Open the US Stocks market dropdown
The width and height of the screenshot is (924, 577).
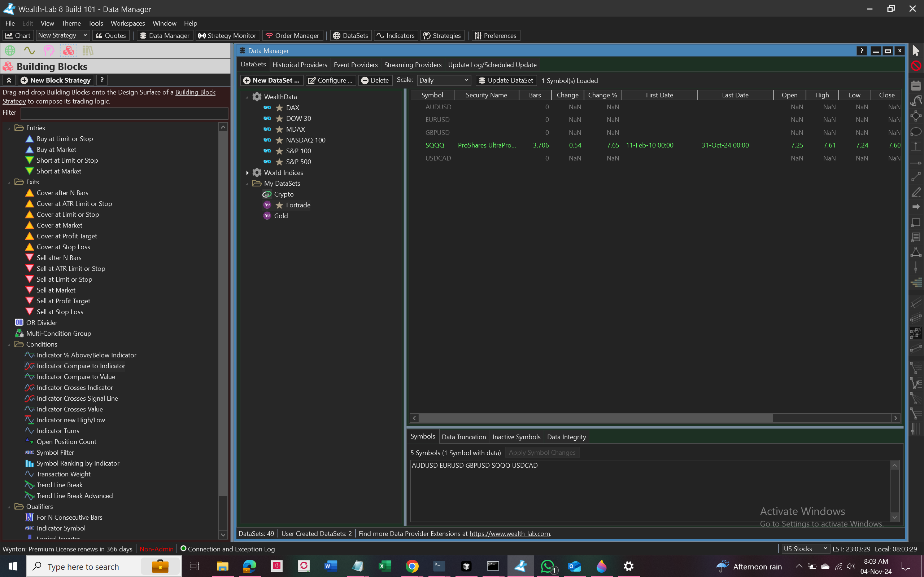804,549
